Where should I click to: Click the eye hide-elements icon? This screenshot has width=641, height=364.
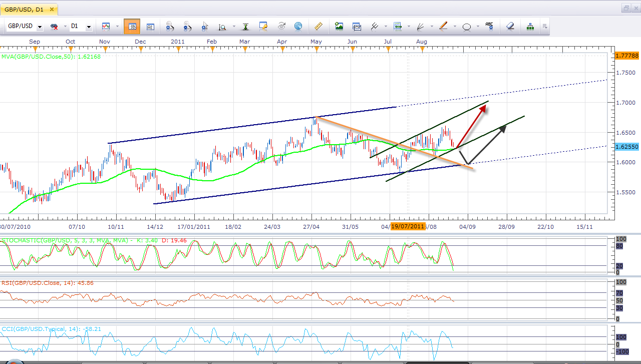(281, 27)
